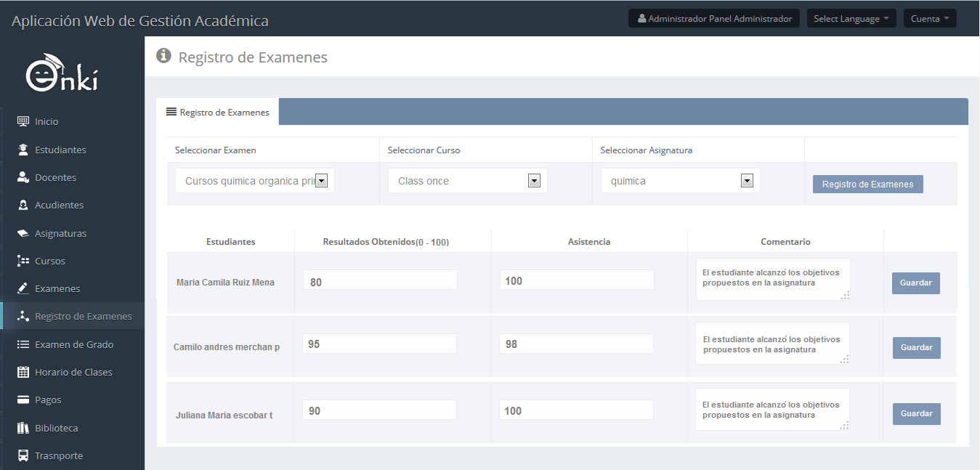Click comment box for Juliana Maria escobar
This screenshot has height=470, width=980.
point(772,410)
